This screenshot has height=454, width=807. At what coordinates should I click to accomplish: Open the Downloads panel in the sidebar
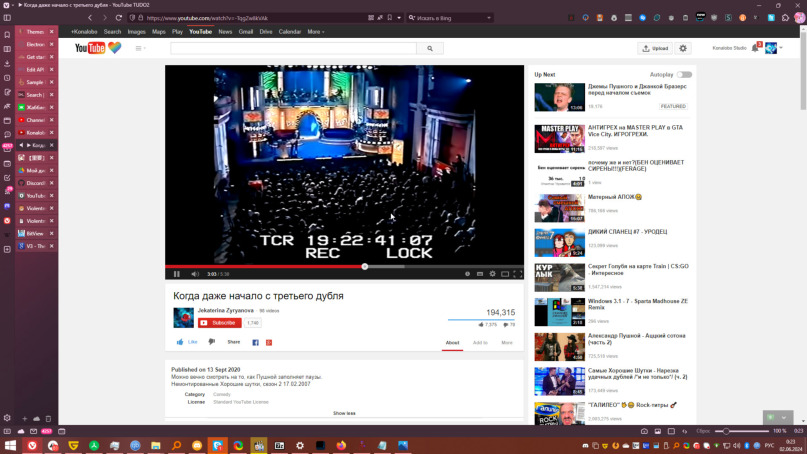(7, 64)
